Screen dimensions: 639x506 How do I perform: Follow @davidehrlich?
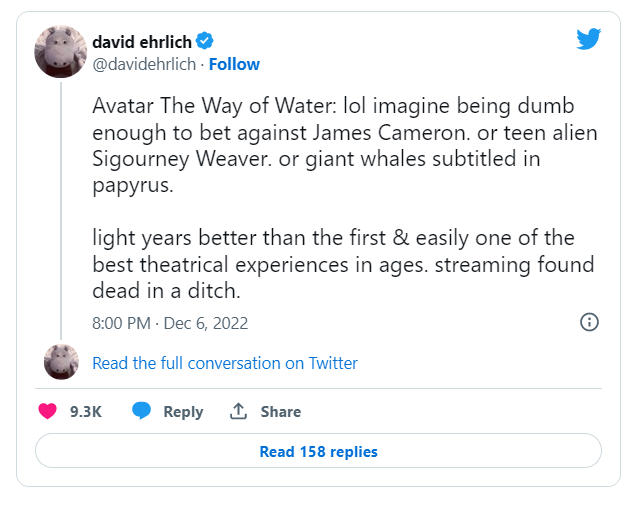(x=234, y=64)
